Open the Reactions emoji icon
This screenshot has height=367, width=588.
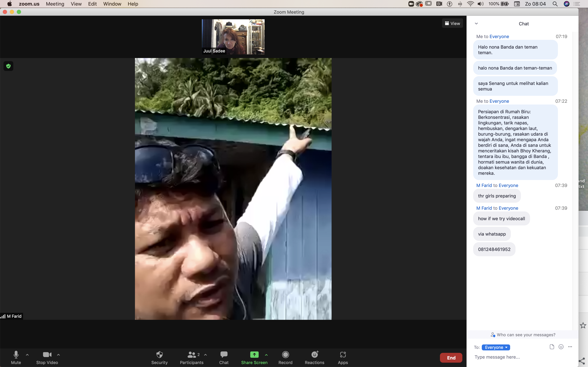pyautogui.click(x=314, y=355)
